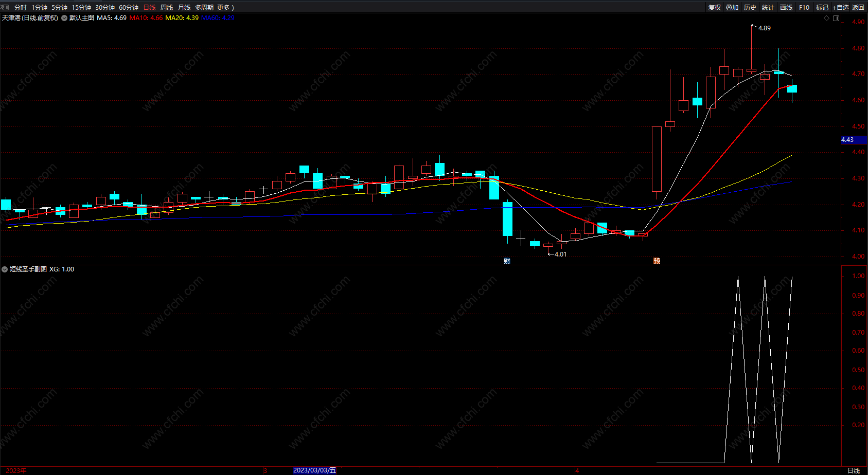Viewport: 868px width, 475px height.
Task: Click the 天津港(日线.前复权) stock title
Action: [30, 18]
